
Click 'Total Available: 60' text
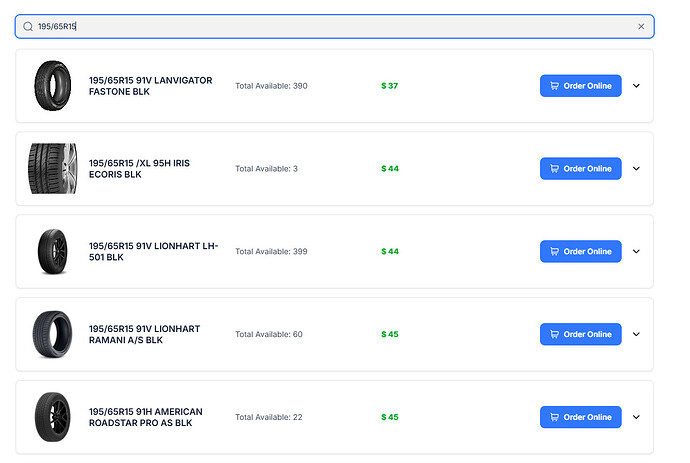tap(269, 334)
